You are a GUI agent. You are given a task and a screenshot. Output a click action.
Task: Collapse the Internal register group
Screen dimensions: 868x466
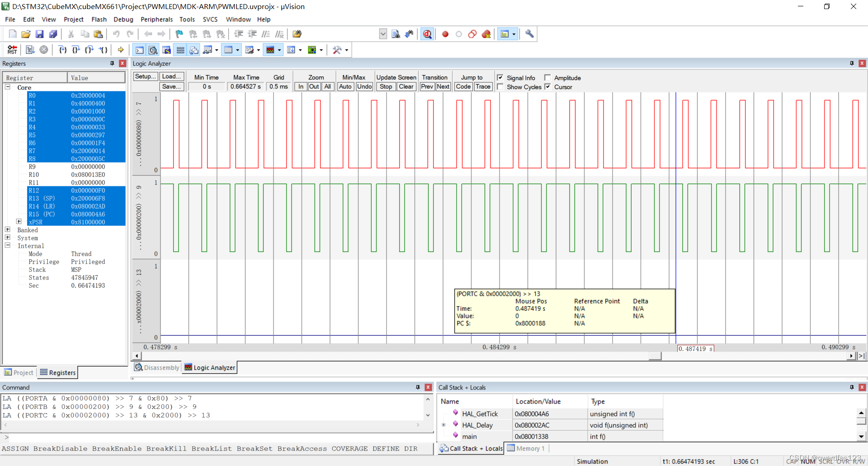coord(8,245)
